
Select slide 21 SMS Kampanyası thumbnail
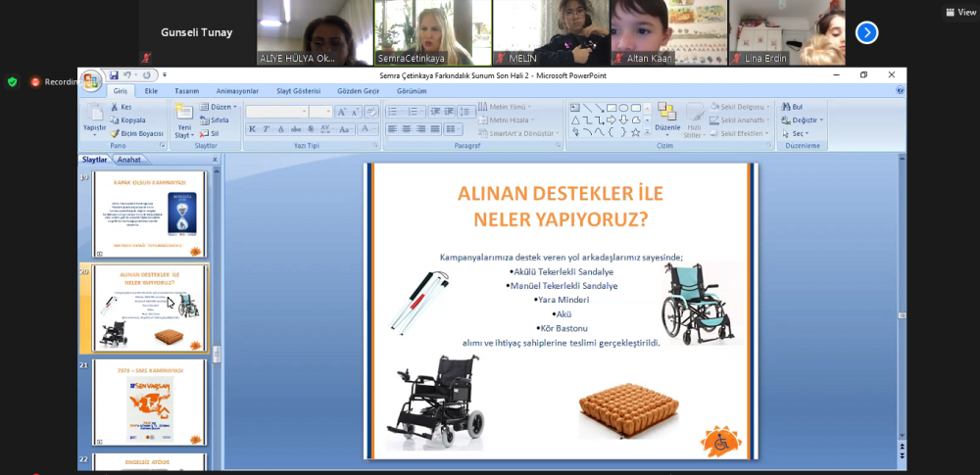pos(149,403)
